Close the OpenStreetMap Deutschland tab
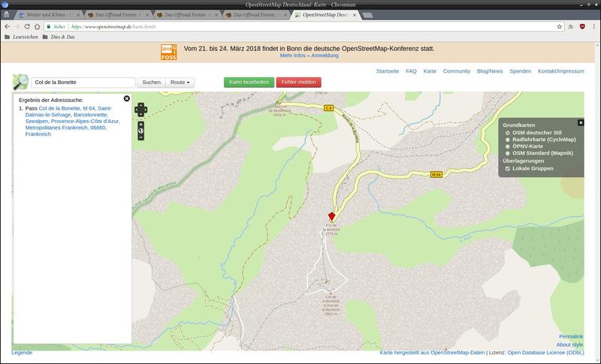The image size is (601, 364). click(355, 15)
